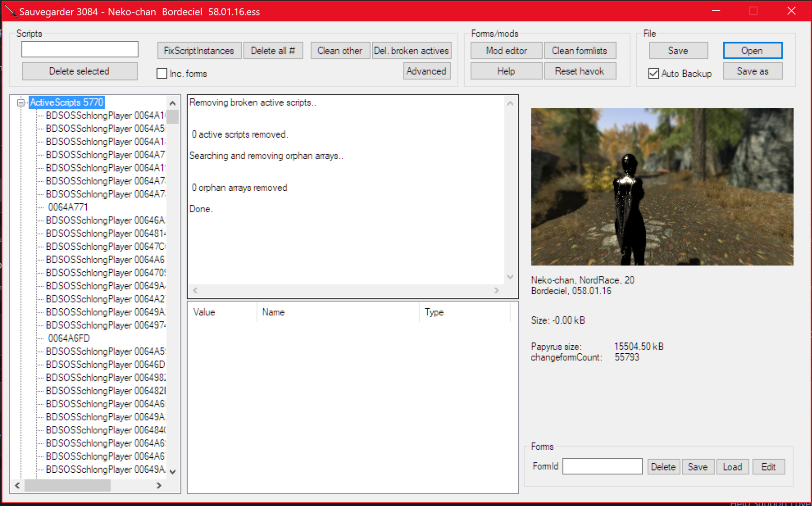Viewport: 812px width, 506px height.
Task: Click log panel horizontal scroll right arrow
Action: (497, 290)
